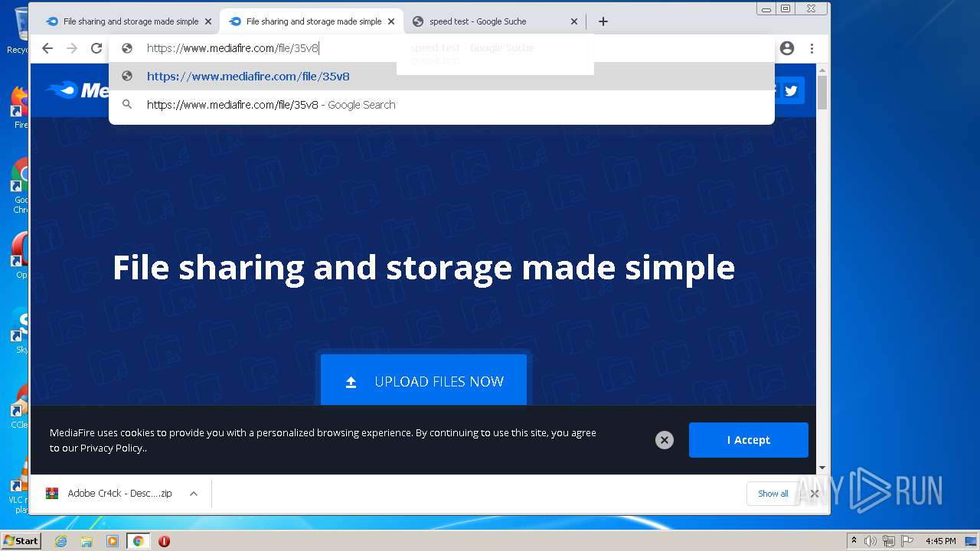Open the volume speaker tray icon
The image size is (980, 551).
click(871, 541)
